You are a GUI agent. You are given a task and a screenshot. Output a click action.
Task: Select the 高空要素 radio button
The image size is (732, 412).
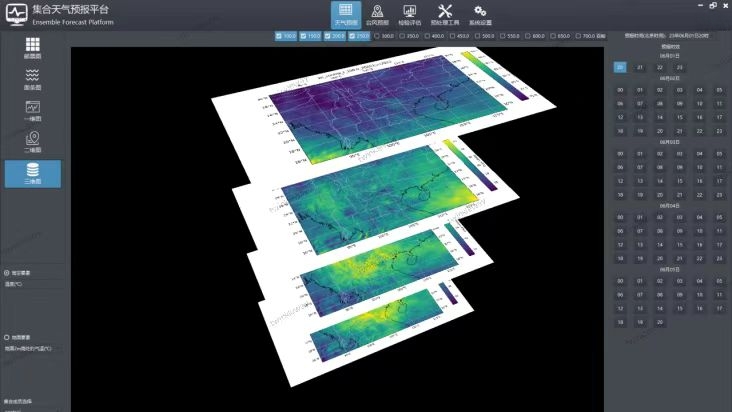(x=8, y=272)
